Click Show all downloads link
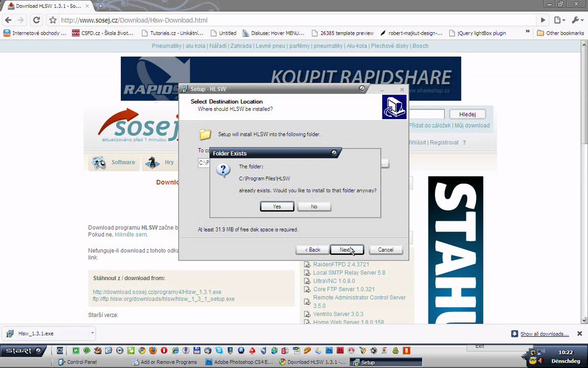The width and height of the screenshot is (588, 368). pos(544,334)
